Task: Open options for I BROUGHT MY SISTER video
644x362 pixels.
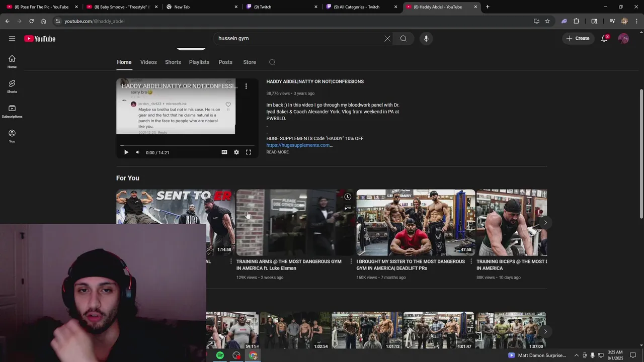Action: 471,261
